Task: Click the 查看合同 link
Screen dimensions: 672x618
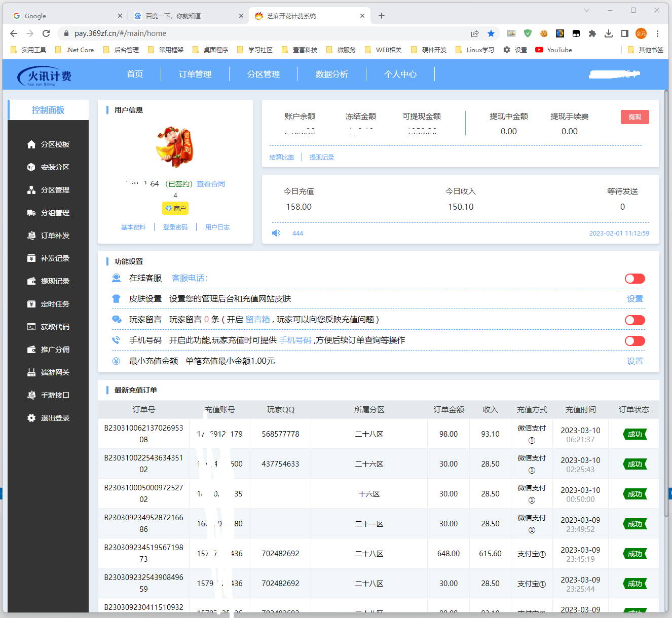Action: 211,184
